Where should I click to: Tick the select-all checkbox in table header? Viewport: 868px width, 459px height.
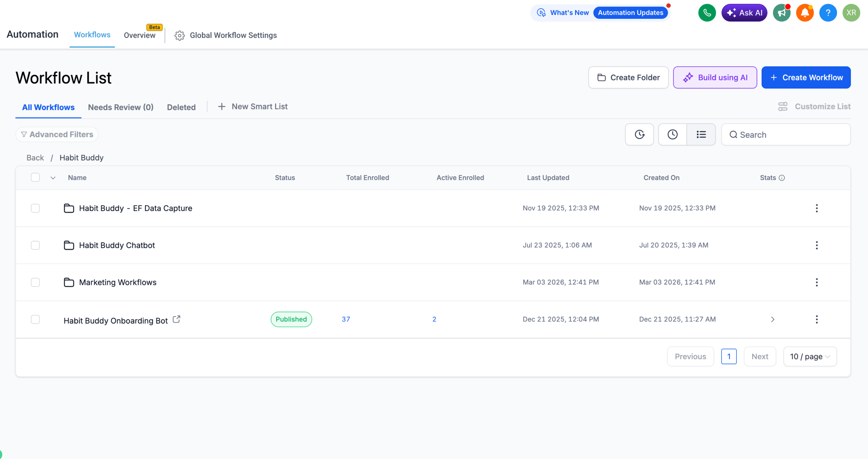tap(35, 177)
